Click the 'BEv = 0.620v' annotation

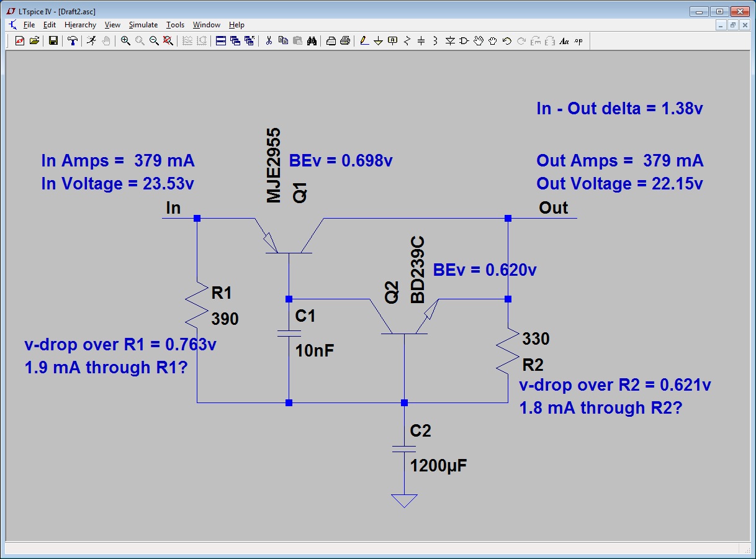[x=485, y=270]
